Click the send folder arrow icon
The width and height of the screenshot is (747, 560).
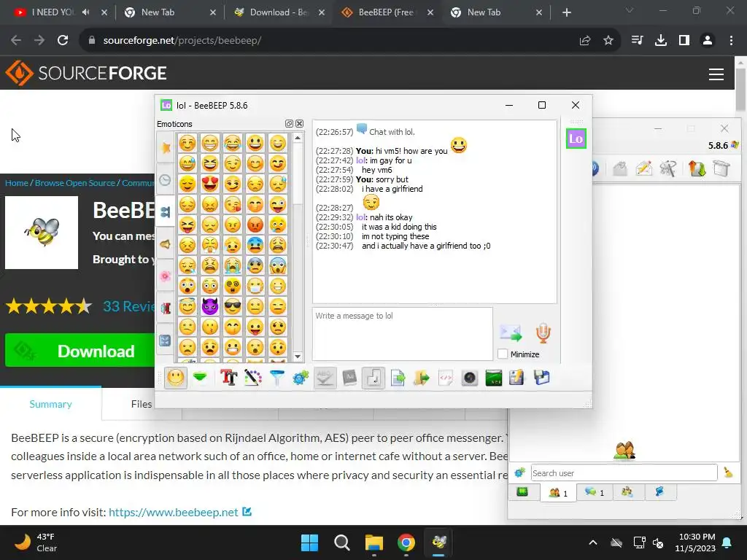coord(421,378)
